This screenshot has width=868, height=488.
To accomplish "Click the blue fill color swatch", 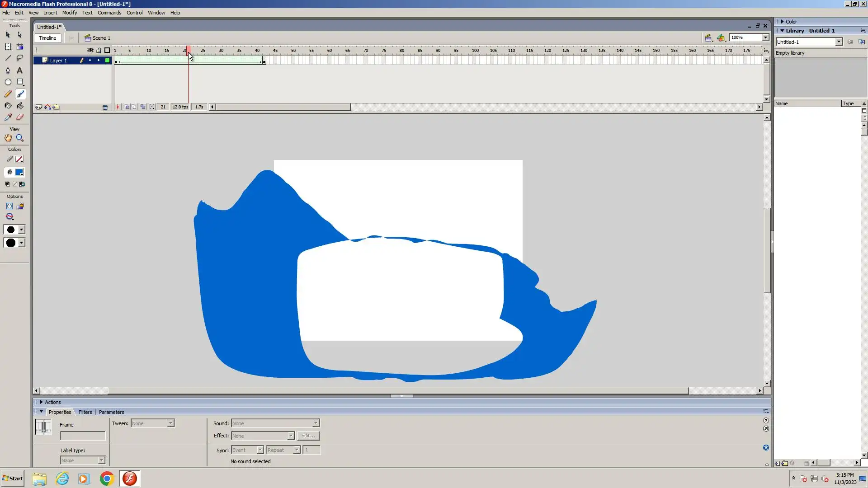I will (19, 172).
